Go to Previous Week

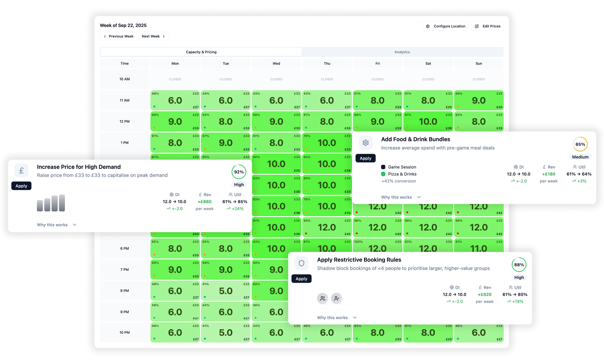(118, 36)
